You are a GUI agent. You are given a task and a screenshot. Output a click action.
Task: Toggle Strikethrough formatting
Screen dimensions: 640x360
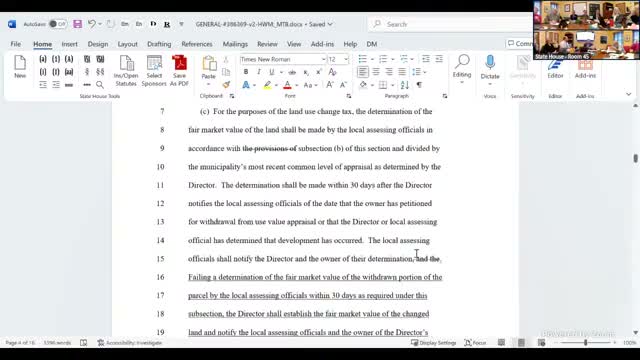[292, 72]
